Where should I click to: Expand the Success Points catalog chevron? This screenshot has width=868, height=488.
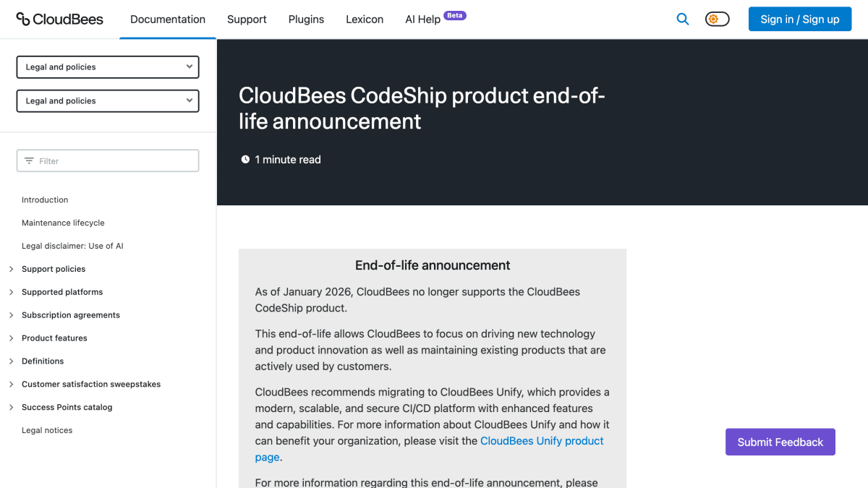click(x=12, y=407)
